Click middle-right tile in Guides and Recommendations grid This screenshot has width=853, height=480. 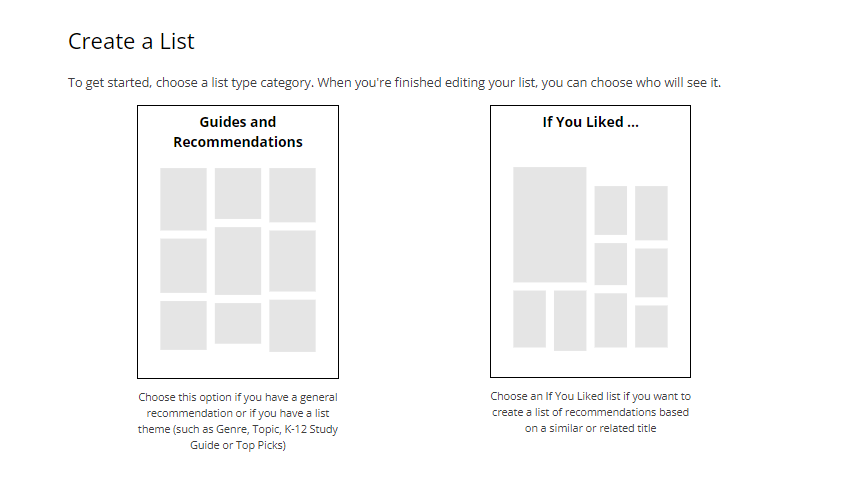(x=292, y=260)
